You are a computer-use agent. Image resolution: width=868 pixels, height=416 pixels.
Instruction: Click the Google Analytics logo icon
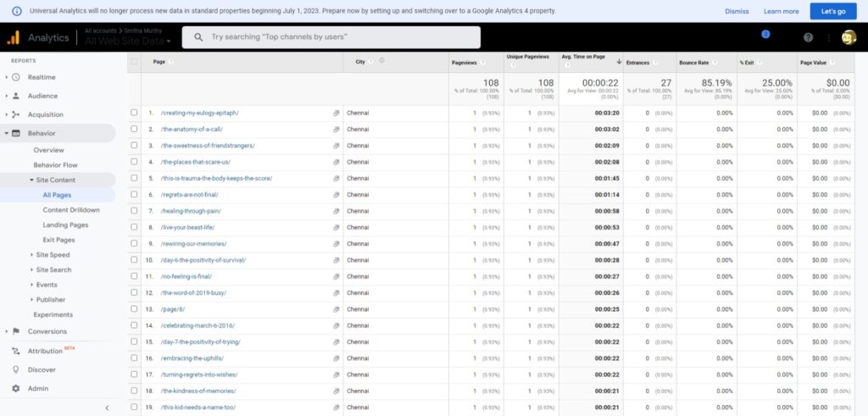14,37
